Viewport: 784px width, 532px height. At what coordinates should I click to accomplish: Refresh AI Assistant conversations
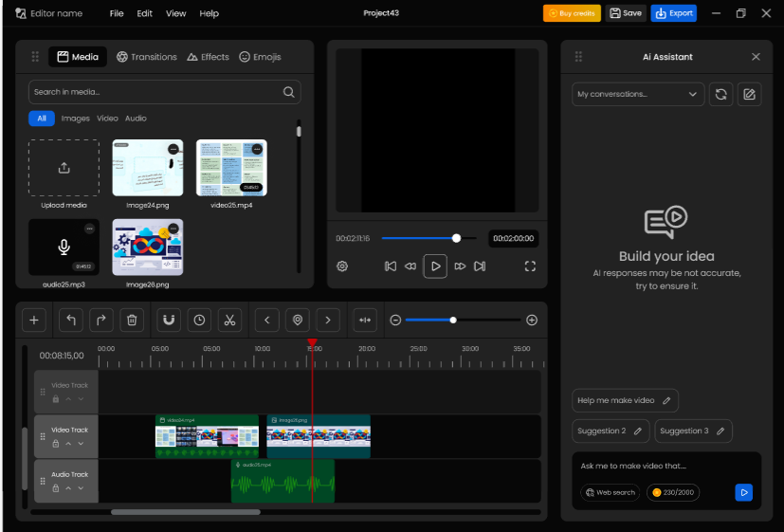tap(721, 94)
